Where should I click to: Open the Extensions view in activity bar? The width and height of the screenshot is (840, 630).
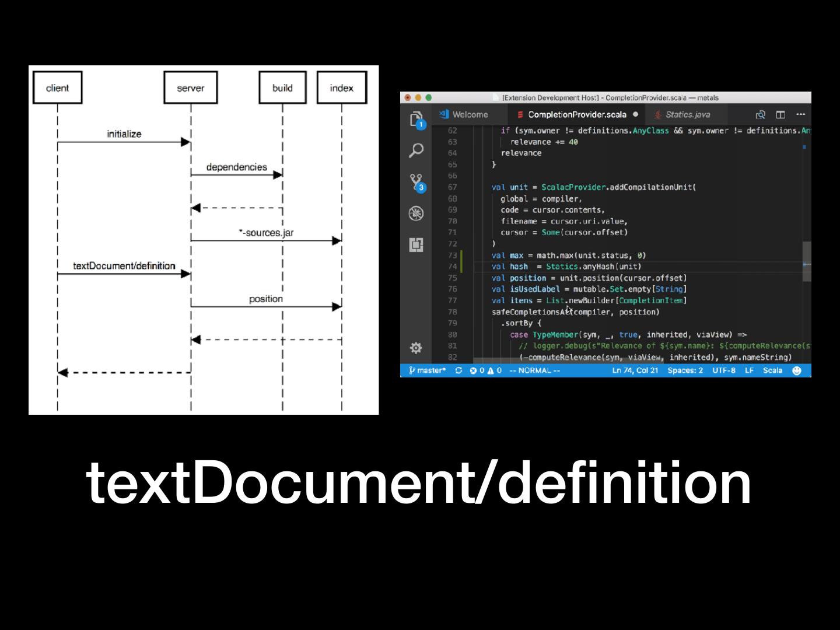[x=416, y=244]
